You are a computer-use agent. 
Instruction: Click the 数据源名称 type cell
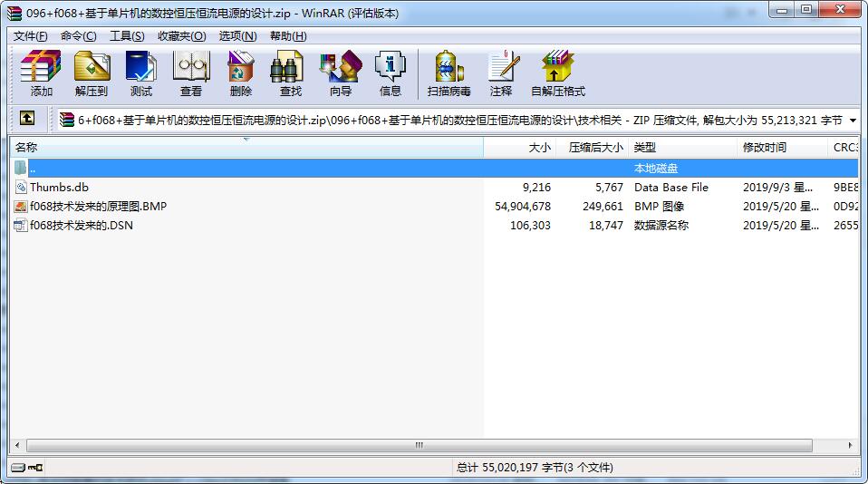coord(661,225)
